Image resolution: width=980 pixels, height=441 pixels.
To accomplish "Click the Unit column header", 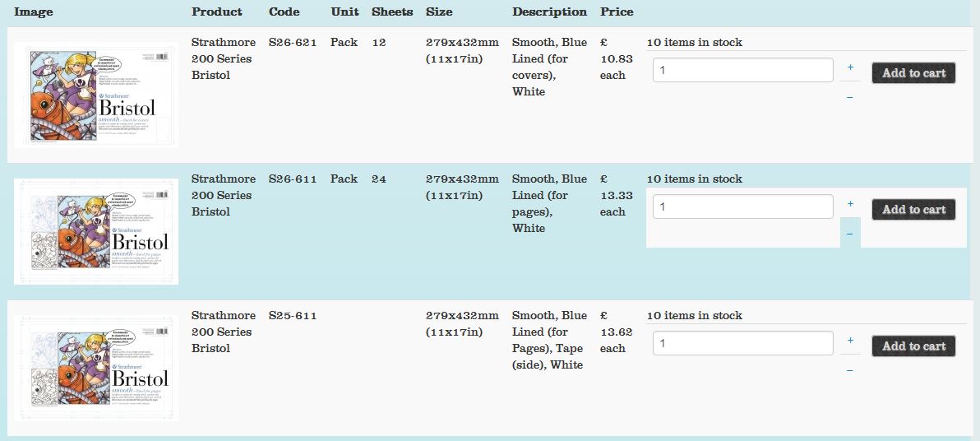I will coord(345,12).
